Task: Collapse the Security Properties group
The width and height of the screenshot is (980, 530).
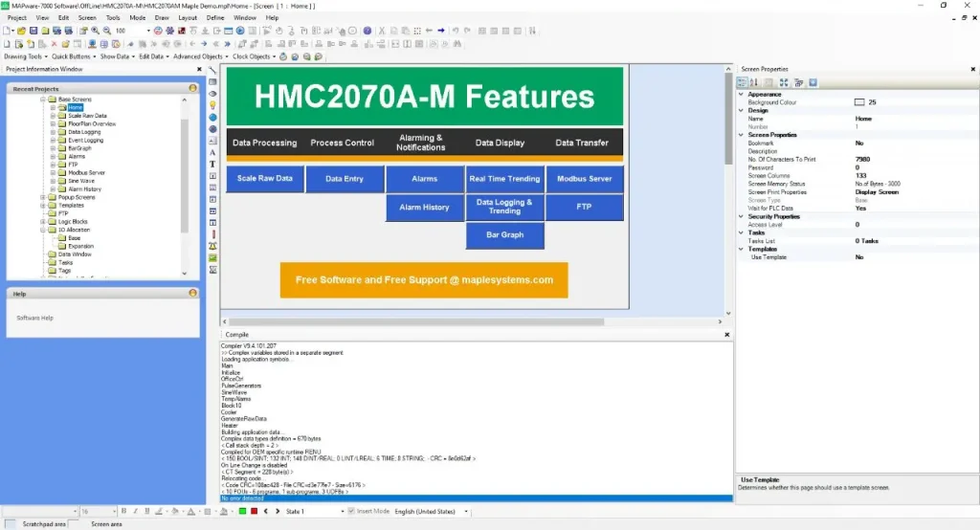Action: pos(742,216)
